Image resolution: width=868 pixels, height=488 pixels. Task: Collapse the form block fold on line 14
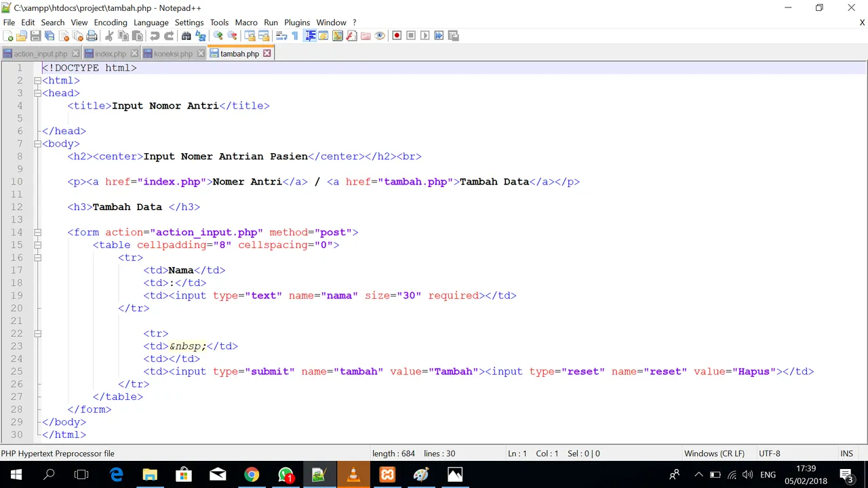(x=37, y=232)
